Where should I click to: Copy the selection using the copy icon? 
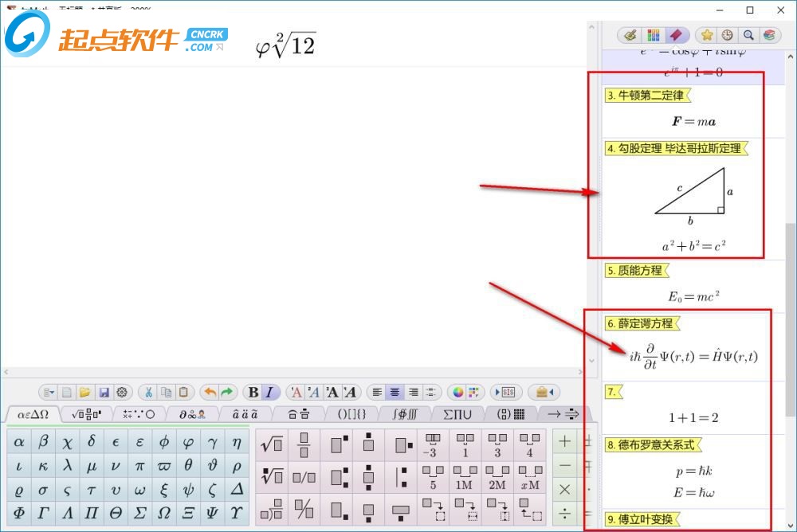167,393
